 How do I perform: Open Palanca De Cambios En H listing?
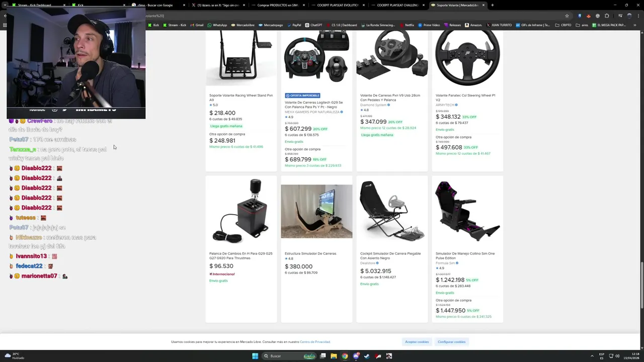point(241,255)
